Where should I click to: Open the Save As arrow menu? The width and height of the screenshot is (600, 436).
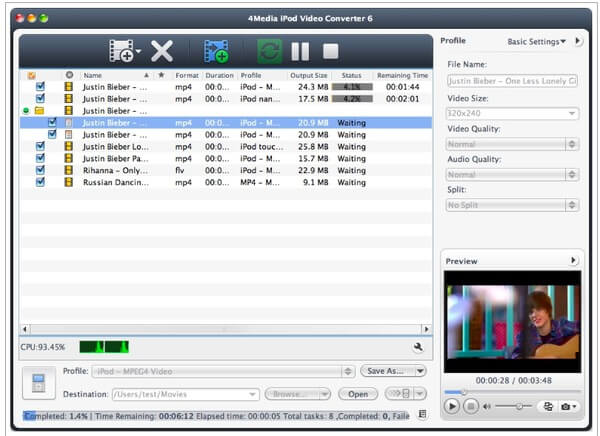(x=420, y=371)
